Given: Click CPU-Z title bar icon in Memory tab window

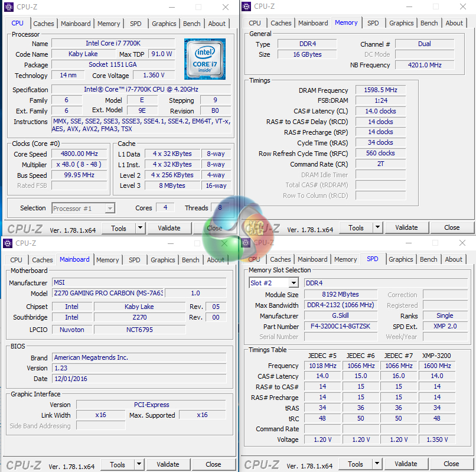Looking at the screenshot, I should click(x=247, y=6).
